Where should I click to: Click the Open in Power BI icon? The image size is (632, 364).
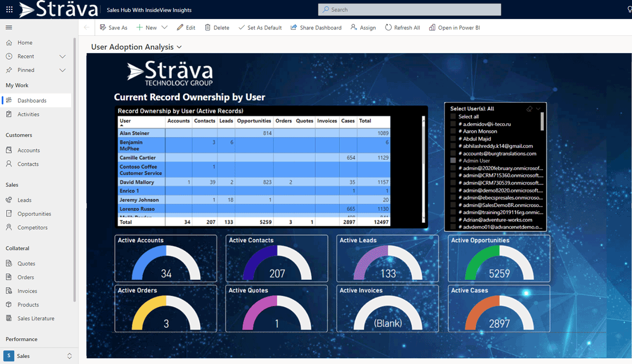(x=432, y=27)
